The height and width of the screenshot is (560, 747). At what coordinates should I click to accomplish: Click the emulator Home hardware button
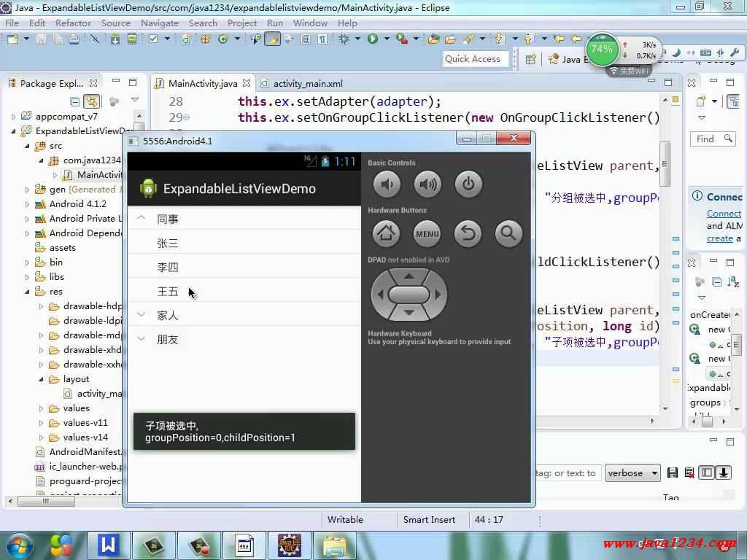[x=386, y=234]
